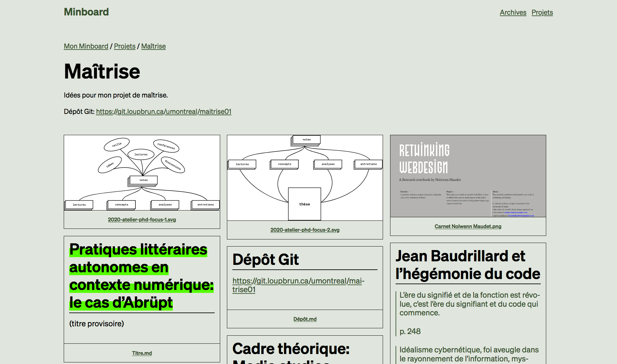Open Carnet Nolwenn Maudet.png file link
Image resolution: width=617 pixels, height=364 pixels.
tap(468, 227)
